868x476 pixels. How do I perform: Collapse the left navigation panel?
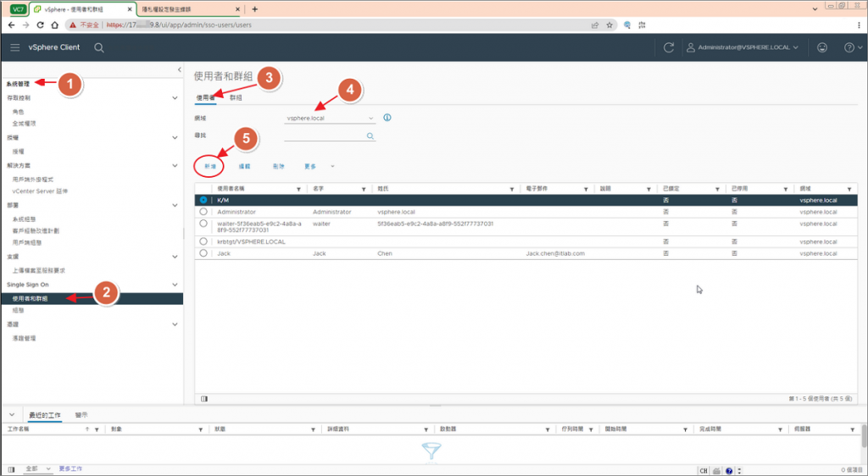[x=180, y=69]
